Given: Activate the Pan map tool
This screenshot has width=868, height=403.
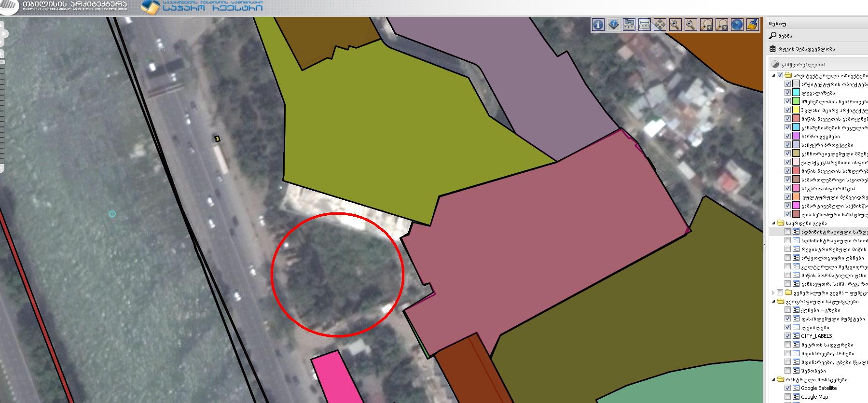Looking at the screenshot, I should [660, 25].
